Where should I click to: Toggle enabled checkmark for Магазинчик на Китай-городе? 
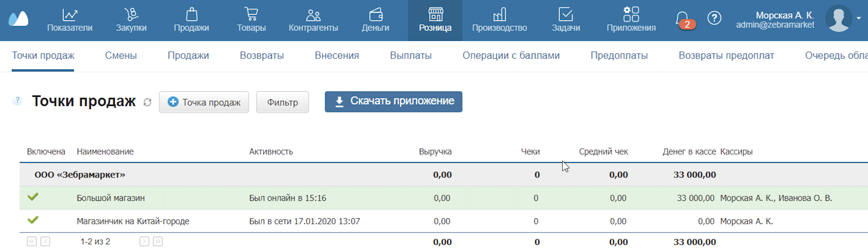click(33, 220)
